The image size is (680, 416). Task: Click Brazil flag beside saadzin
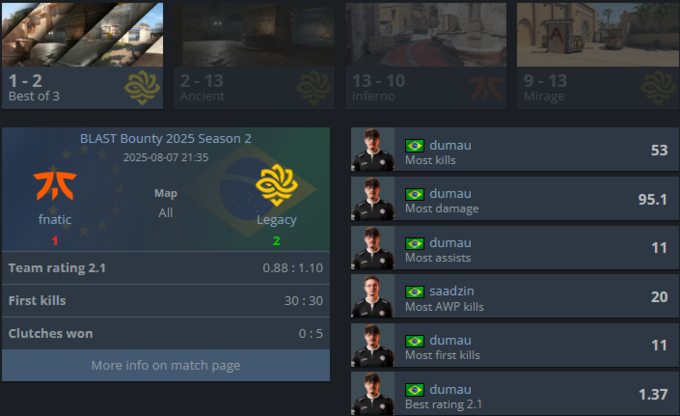415,292
